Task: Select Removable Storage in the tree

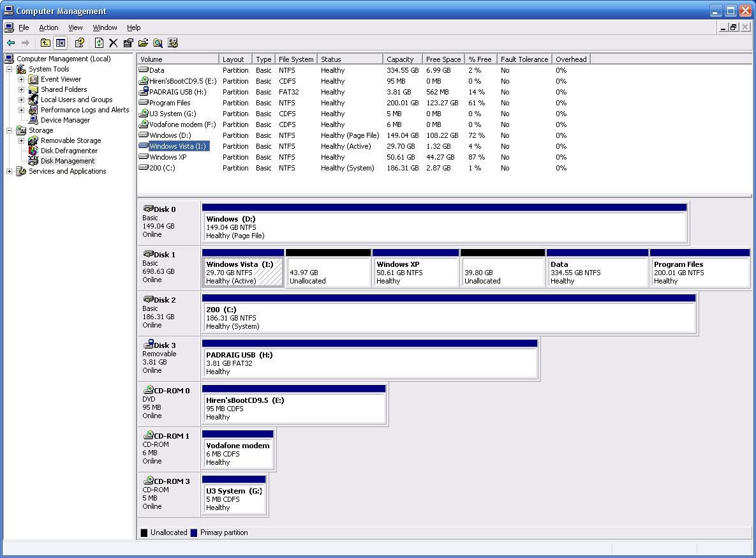Action: [x=71, y=140]
